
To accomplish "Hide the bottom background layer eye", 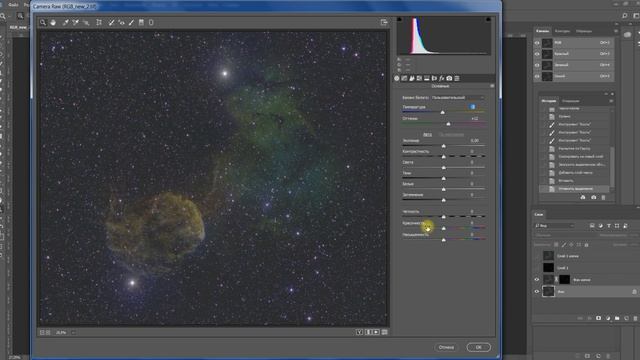I will click(537, 291).
